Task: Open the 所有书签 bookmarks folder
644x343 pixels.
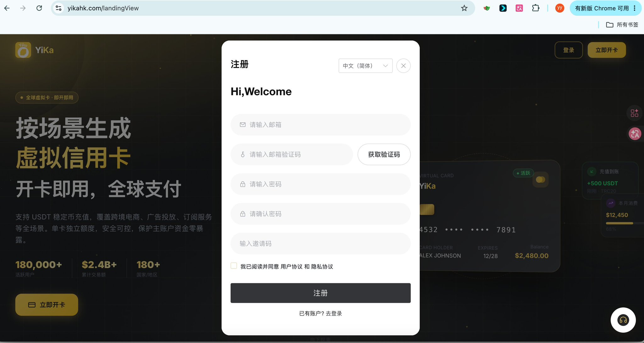Action: click(x=622, y=25)
